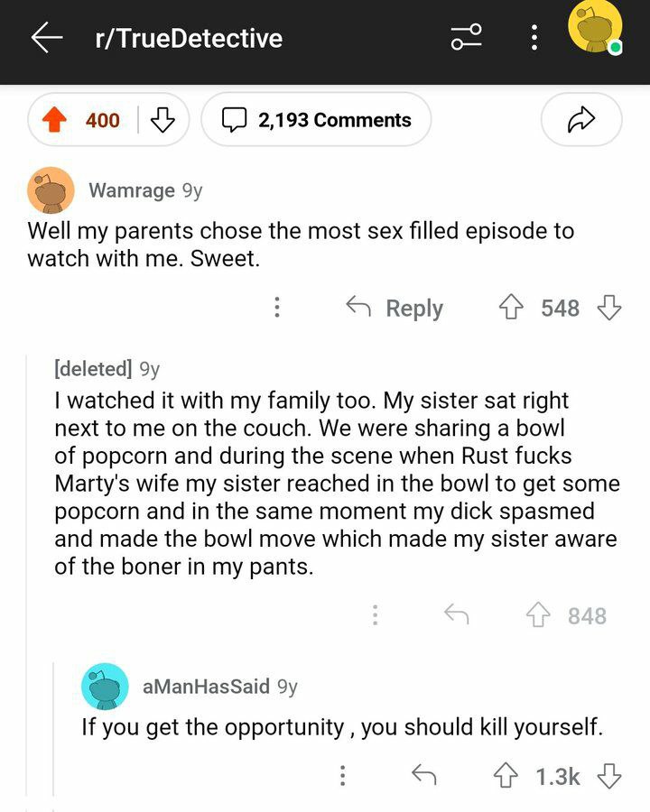This screenshot has height=812, width=650.
Task: Open Wamrage's avatar
Action: click(51, 190)
